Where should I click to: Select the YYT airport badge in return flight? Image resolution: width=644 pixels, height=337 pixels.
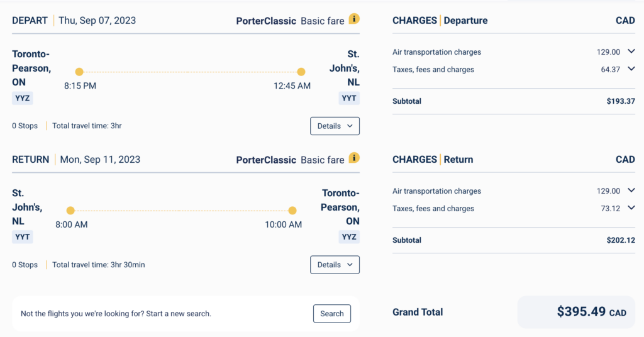coord(23,237)
